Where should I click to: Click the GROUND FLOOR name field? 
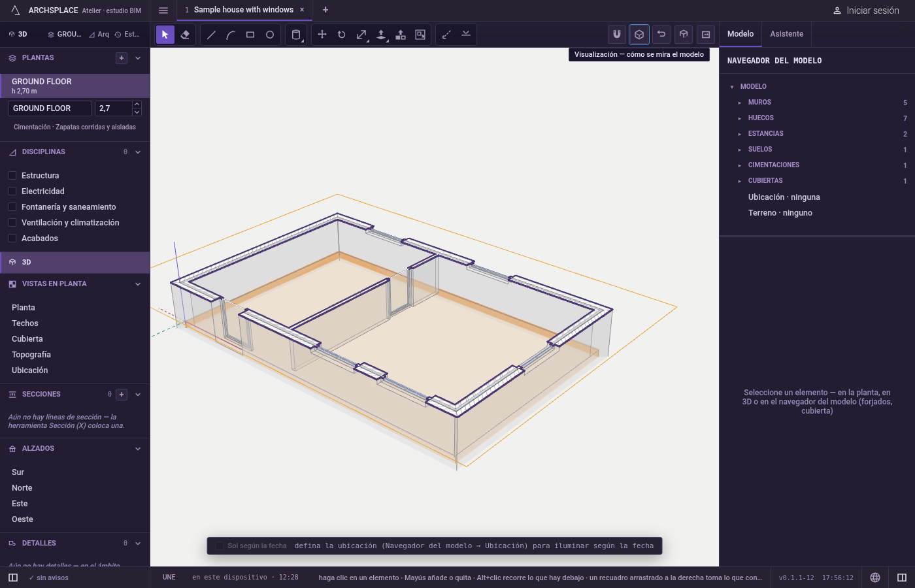50,108
